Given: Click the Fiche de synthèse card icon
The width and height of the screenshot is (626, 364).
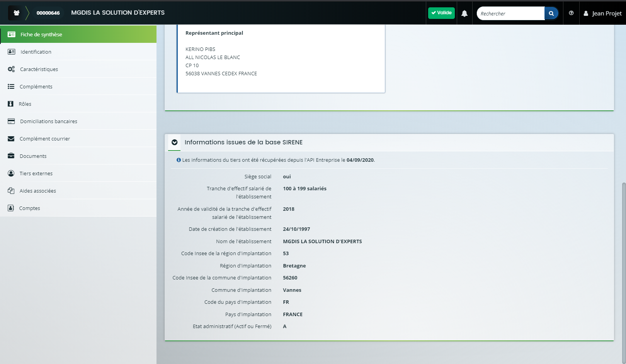Looking at the screenshot, I should point(12,34).
